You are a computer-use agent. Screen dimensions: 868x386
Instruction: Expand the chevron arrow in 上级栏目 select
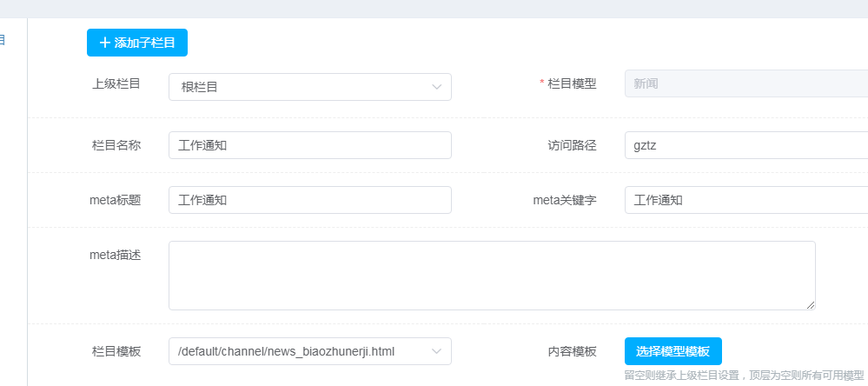tap(436, 87)
